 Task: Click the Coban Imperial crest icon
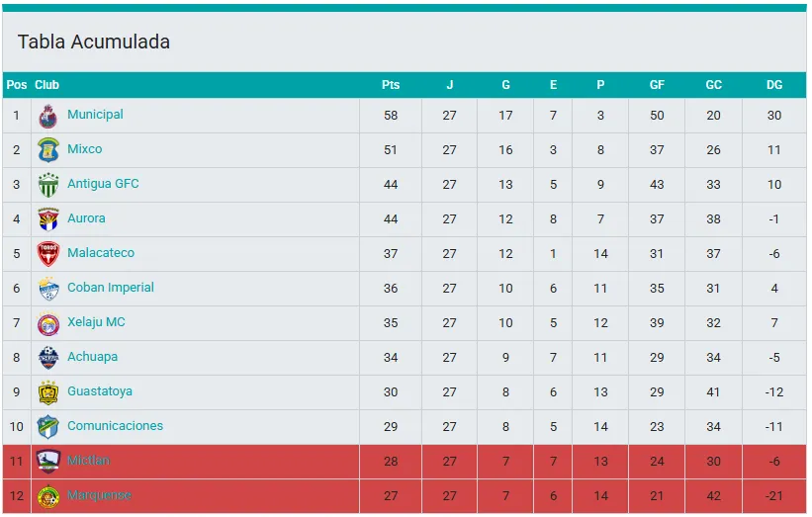coord(48,289)
